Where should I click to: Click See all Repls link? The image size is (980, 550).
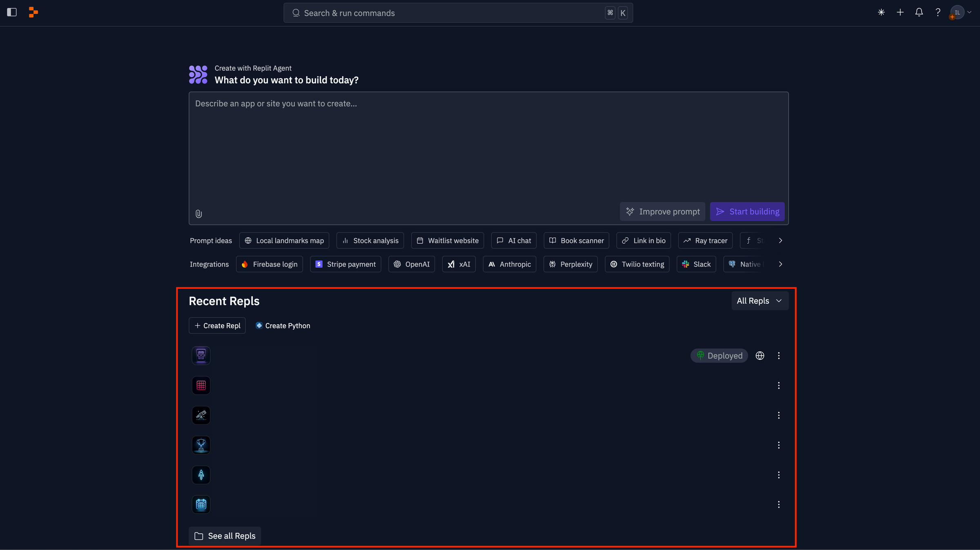click(x=225, y=536)
